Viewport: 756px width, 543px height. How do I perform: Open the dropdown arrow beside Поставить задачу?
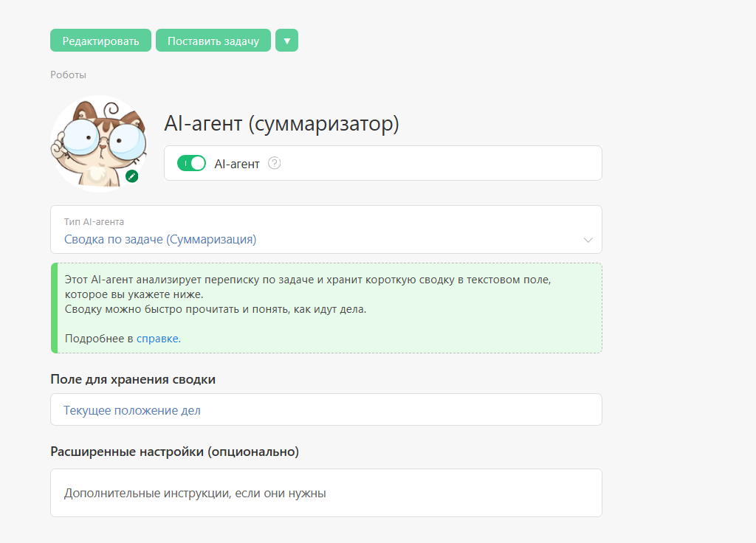point(287,41)
